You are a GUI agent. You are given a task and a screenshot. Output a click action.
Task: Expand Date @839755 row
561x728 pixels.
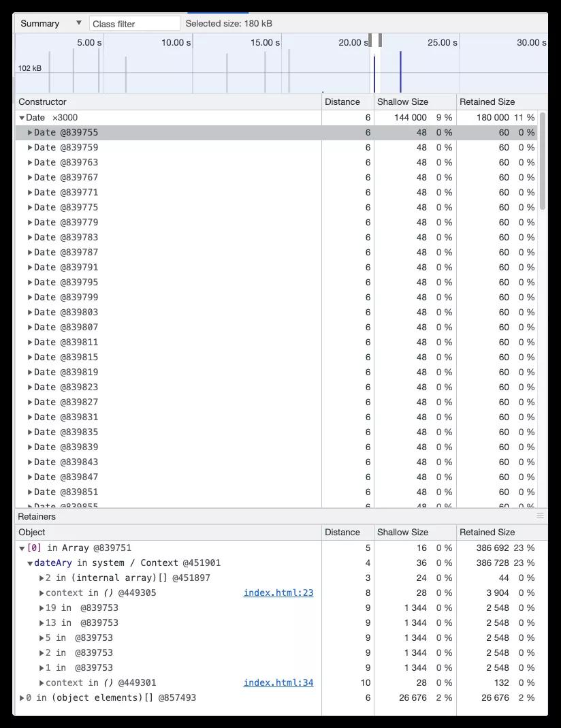[x=30, y=133]
